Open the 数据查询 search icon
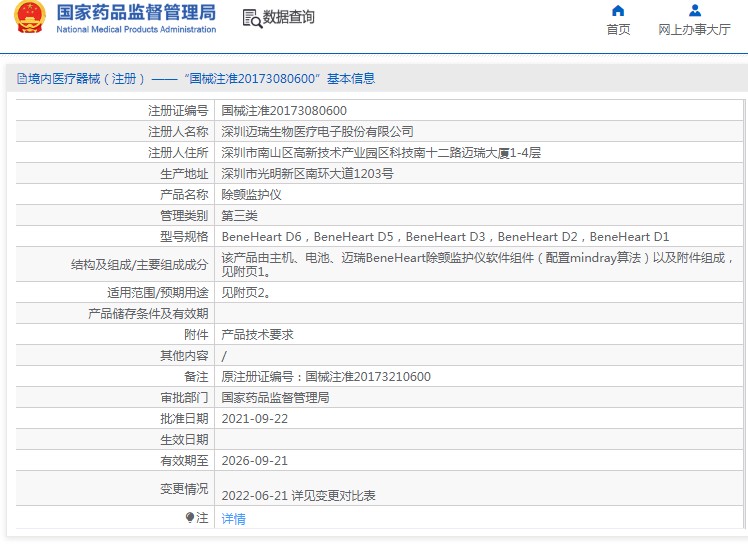Image resolution: width=748 pixels, height=548 pixels. coord(252,19)
